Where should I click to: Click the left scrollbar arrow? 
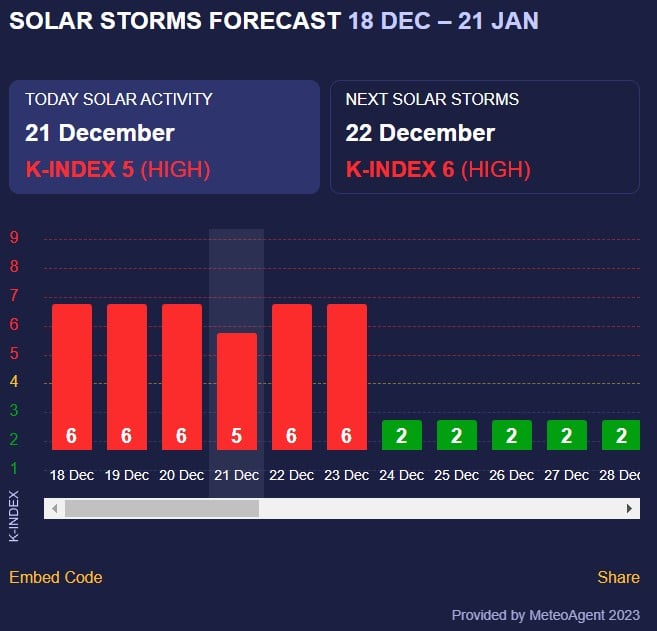pyautogui.click(x=55, y=509)
